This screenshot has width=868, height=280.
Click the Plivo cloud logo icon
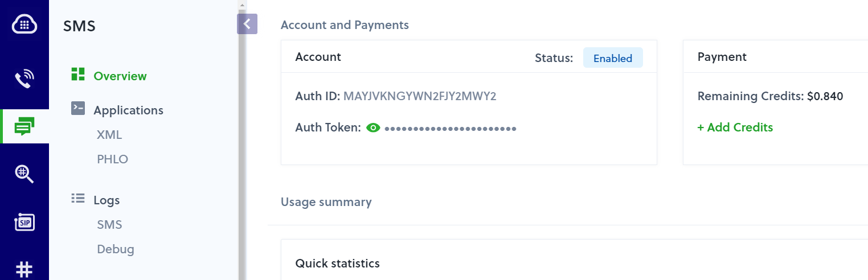coord(24,24)
